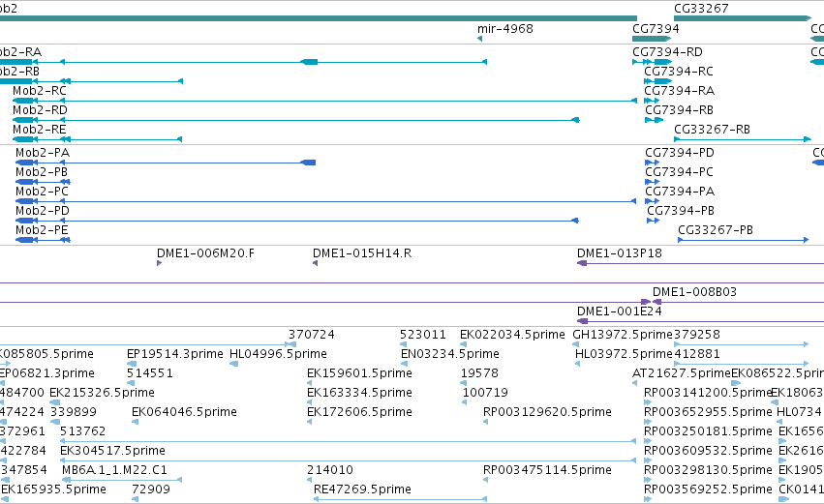Screen dimensions: 824x504
Task: Click the RP003475114.5prime EST label
Action: point(547,471)
